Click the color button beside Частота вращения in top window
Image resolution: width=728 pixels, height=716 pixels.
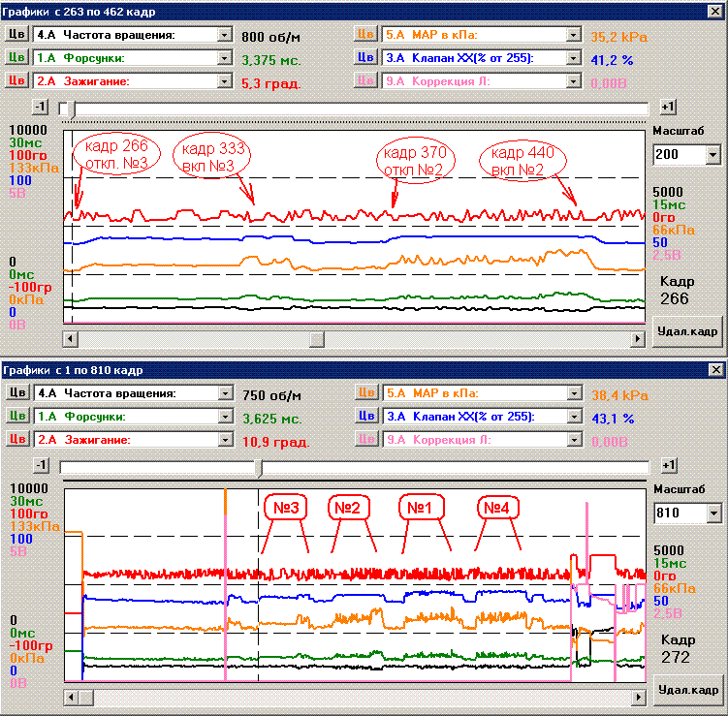[x=16, y=34]
